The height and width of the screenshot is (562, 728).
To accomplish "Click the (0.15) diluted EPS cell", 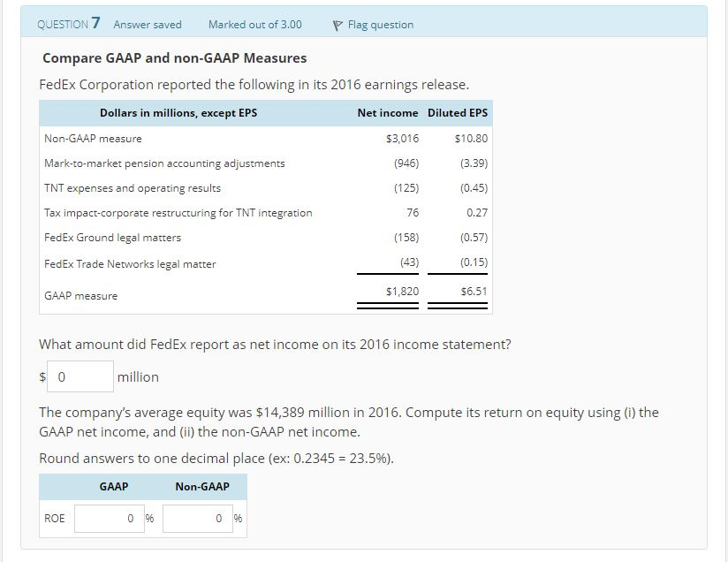I will (474, 262).
